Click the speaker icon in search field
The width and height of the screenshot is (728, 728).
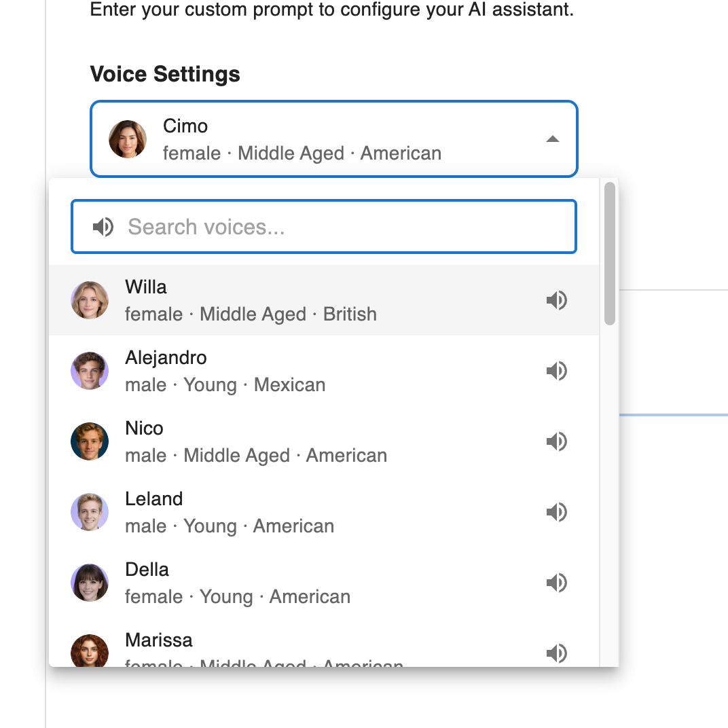[103, 227]
